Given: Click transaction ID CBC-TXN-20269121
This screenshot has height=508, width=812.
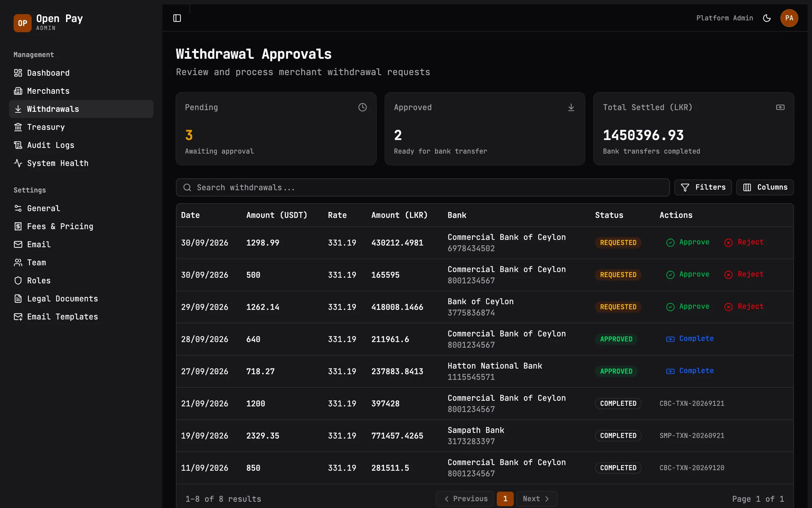Looking at the screenshot, I should (692, 403).
